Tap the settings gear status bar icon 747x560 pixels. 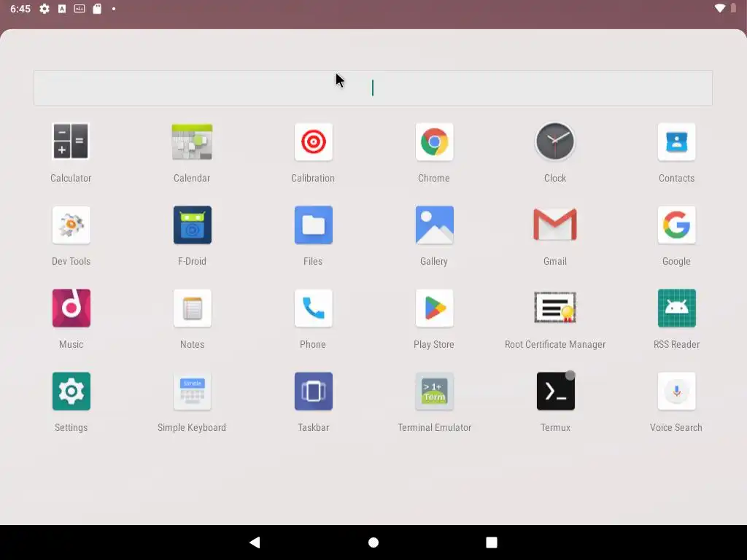(44, 9)
